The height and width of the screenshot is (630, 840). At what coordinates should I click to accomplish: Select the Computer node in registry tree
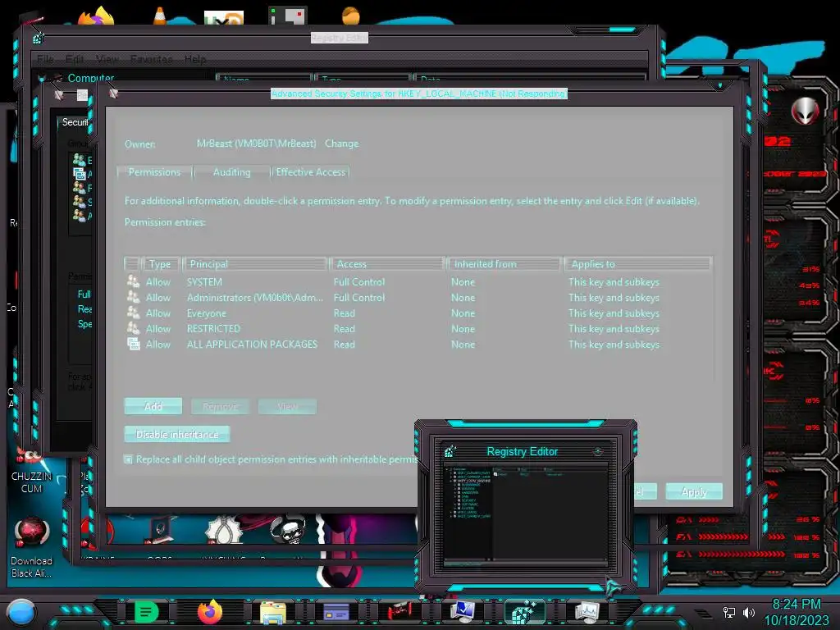(x=90, y=78)
